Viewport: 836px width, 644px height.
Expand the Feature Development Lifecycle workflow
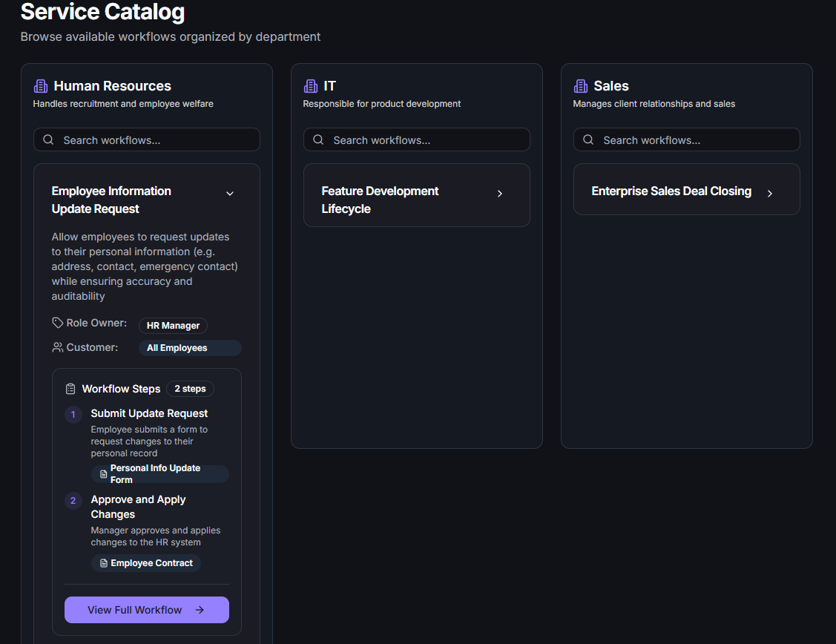500,194
